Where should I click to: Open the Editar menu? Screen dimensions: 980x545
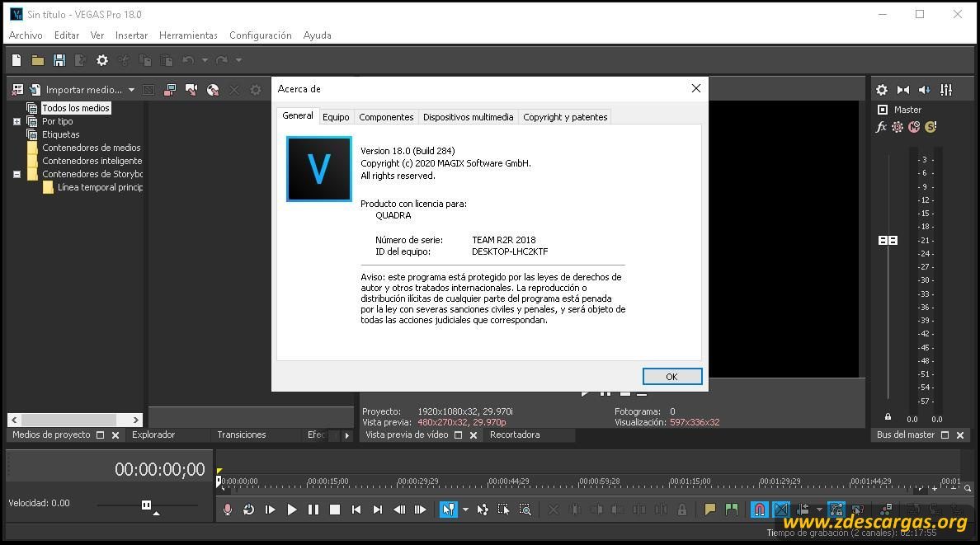(67, 35)
